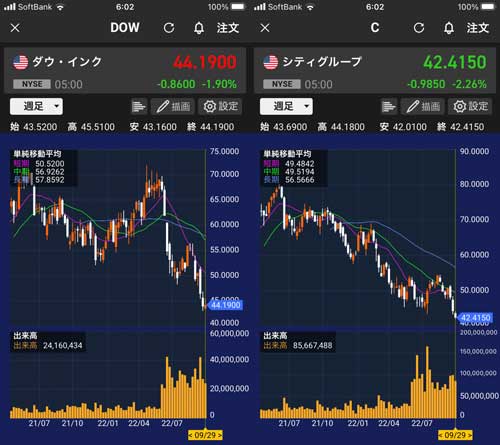500x445 pixels.
Task: Tap long-term MA value 56.5666
Action: point(300,180)
